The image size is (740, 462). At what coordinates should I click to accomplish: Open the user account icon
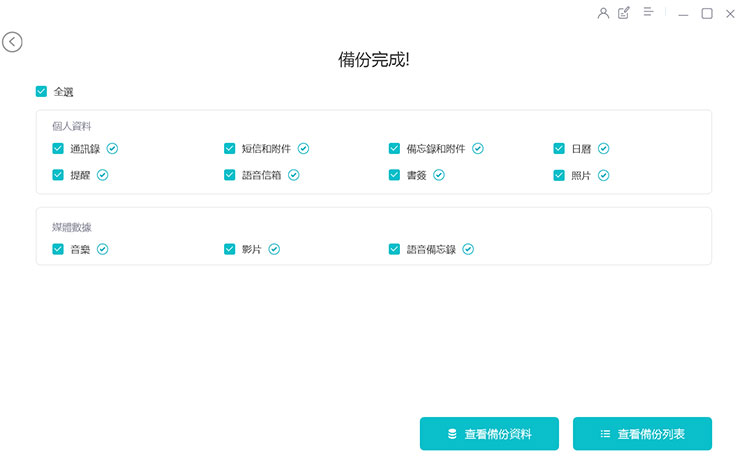click(x=603, y=13)
